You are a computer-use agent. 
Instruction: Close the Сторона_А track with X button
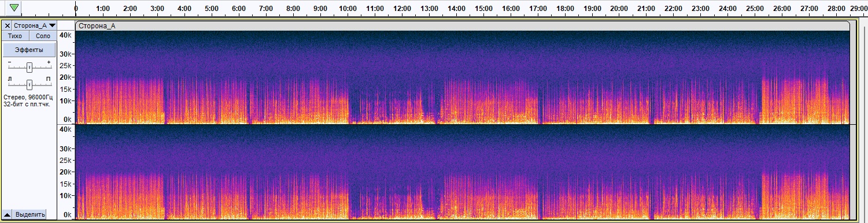tap(8, 25)
